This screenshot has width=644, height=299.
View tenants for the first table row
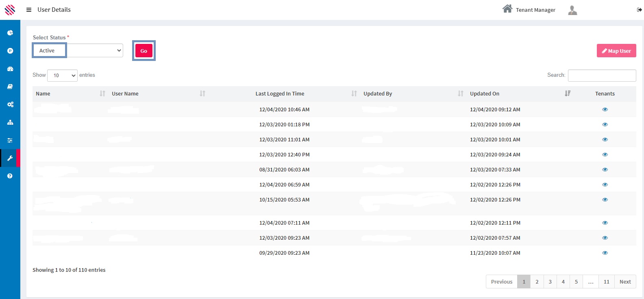coord(605,109)
